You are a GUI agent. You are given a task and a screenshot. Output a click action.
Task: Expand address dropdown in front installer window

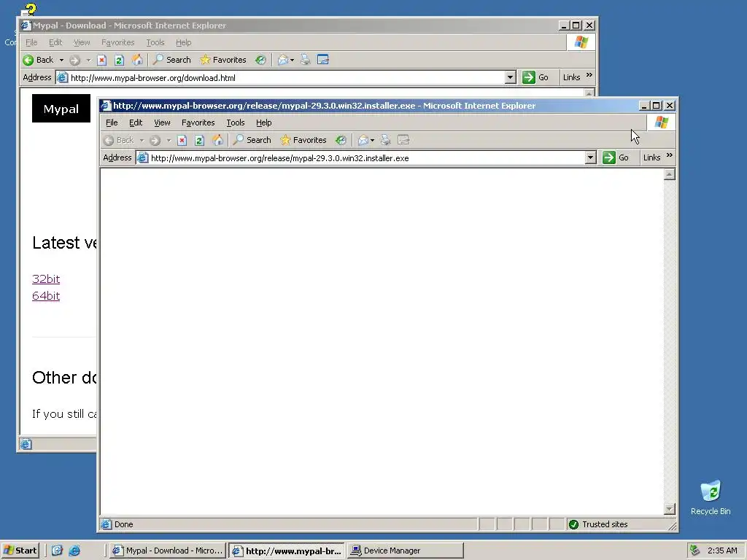tap(590, 157)
